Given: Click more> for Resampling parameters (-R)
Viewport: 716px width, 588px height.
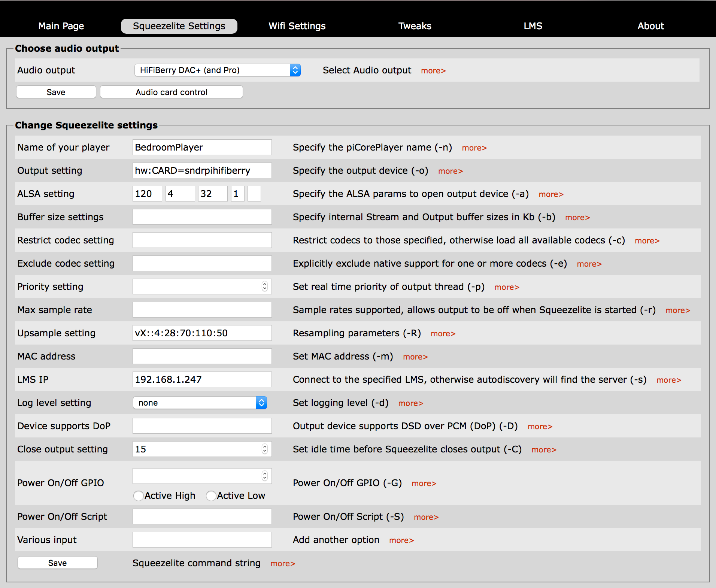Looking at the screenshot, I should 443,334.
